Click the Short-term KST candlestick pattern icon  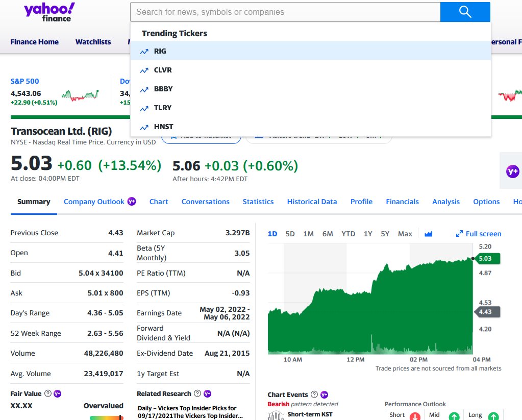coord(276,416)
